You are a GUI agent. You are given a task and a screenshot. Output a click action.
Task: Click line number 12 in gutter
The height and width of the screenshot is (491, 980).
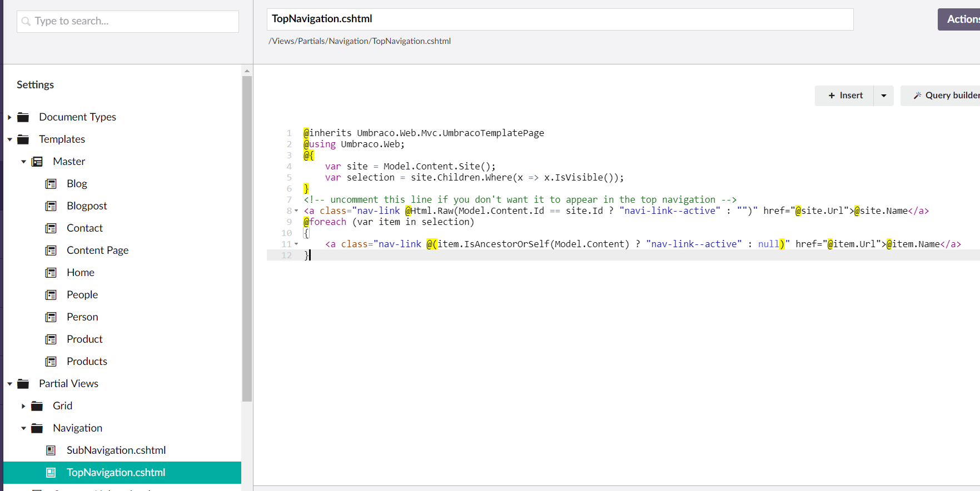(286, 255)
